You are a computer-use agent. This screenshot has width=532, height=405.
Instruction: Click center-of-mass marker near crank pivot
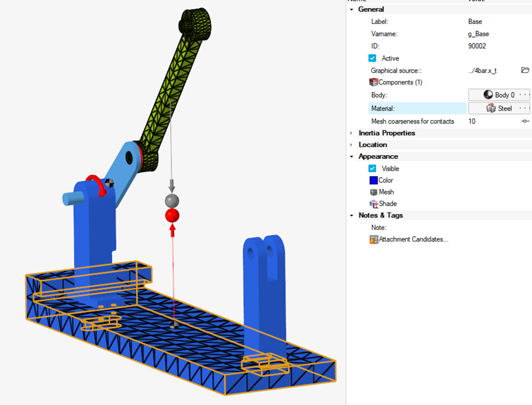(109, 183)
